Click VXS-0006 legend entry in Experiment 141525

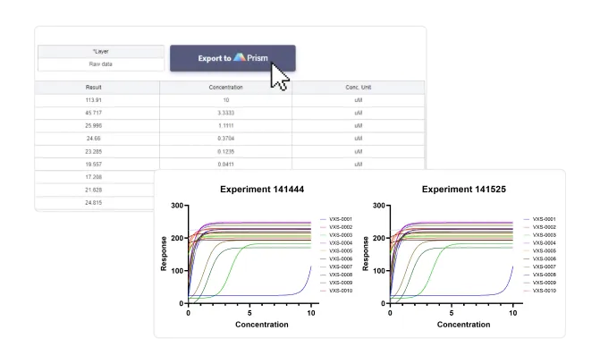pyautogui.click(x=540, y=259)
